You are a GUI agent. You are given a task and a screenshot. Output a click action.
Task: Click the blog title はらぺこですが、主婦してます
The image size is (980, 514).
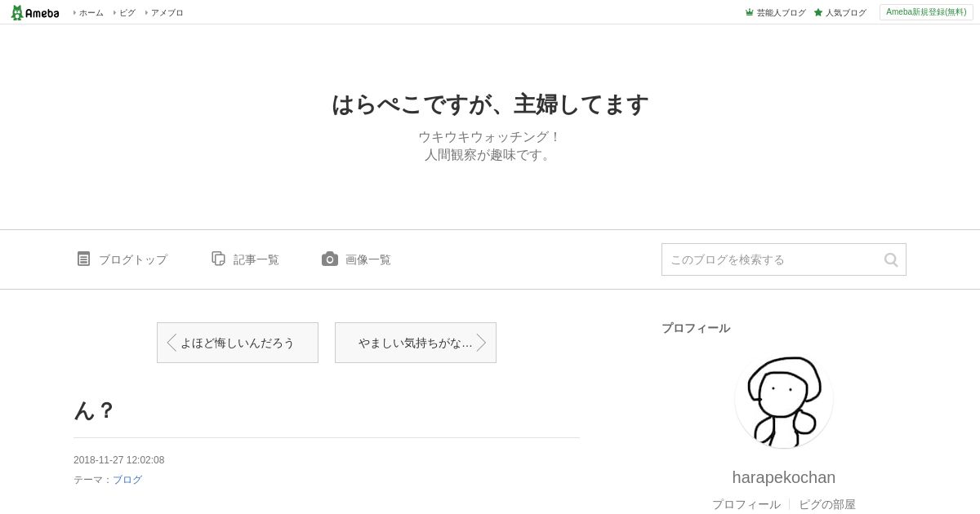click(x=490, y=104)
